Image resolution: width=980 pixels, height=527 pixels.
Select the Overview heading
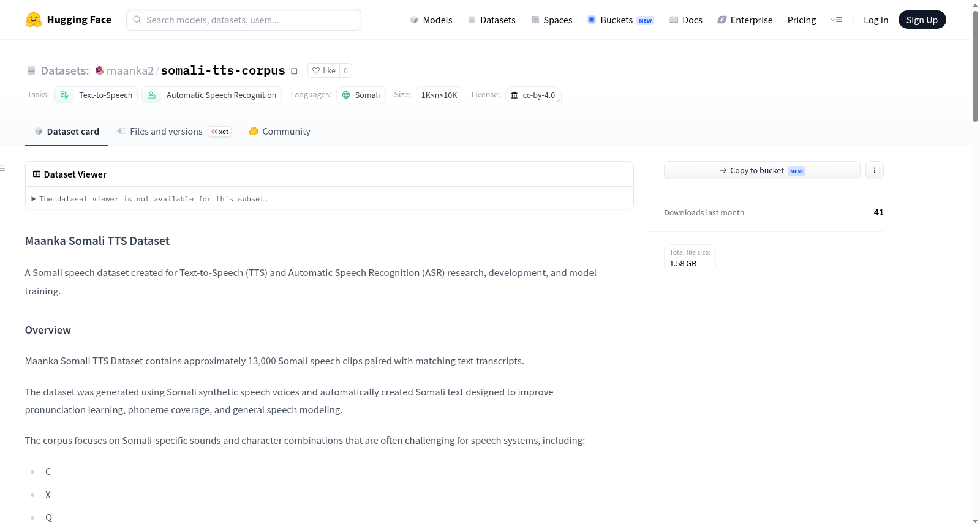[x=48, y=330]
